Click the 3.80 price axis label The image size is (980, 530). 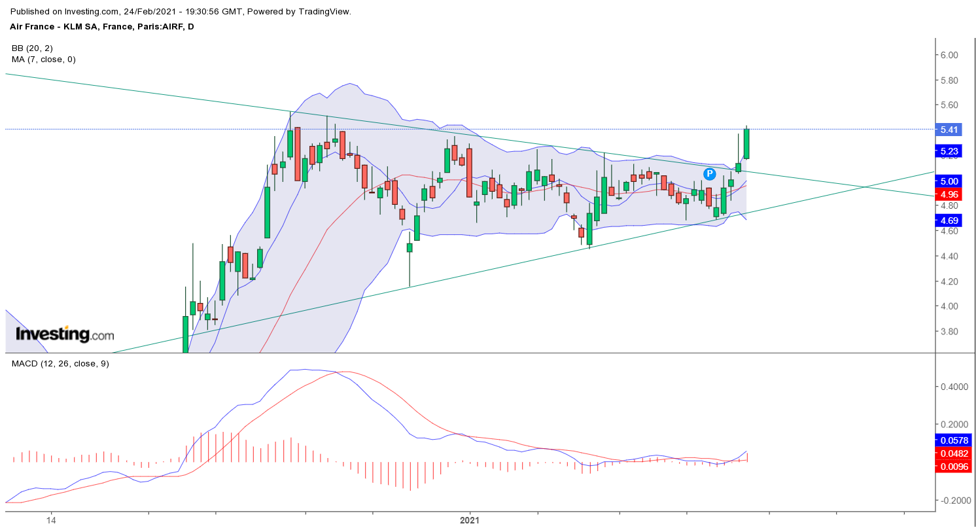pos(949,332)
